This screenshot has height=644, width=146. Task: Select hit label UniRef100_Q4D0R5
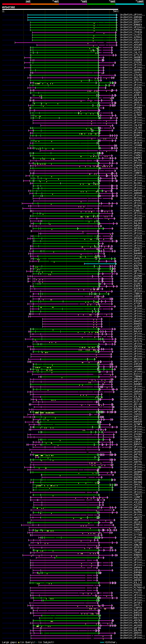tap(131, 221)
